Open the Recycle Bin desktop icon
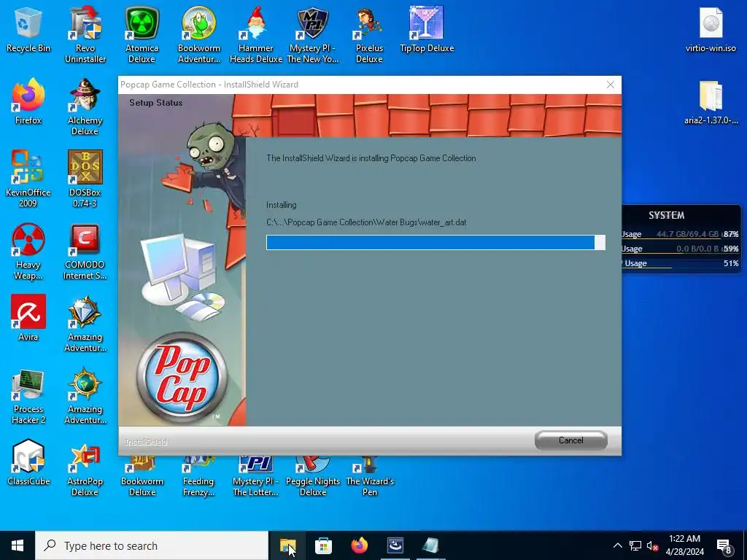The height and width of the screenshot is (560, 747). click(x=28, y=29)
